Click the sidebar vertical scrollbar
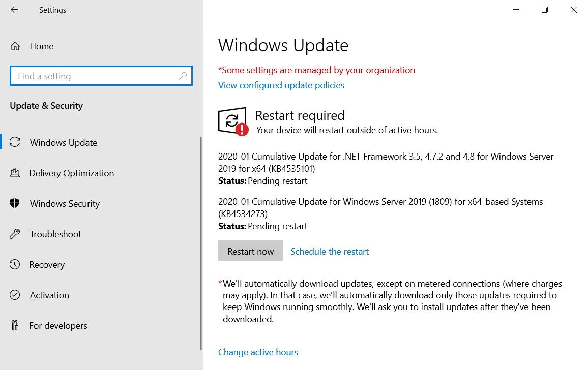 (201, 244)
